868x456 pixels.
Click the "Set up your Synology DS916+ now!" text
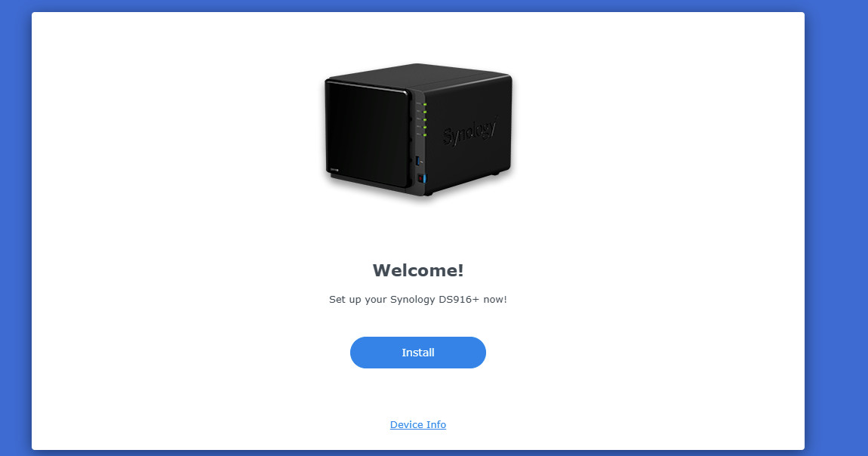[418, 300]
